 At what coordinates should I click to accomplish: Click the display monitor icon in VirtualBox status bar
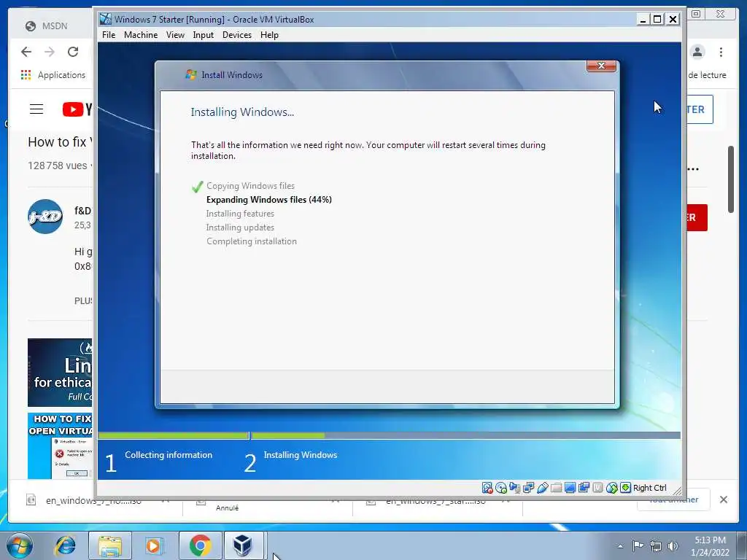[570, 488]
